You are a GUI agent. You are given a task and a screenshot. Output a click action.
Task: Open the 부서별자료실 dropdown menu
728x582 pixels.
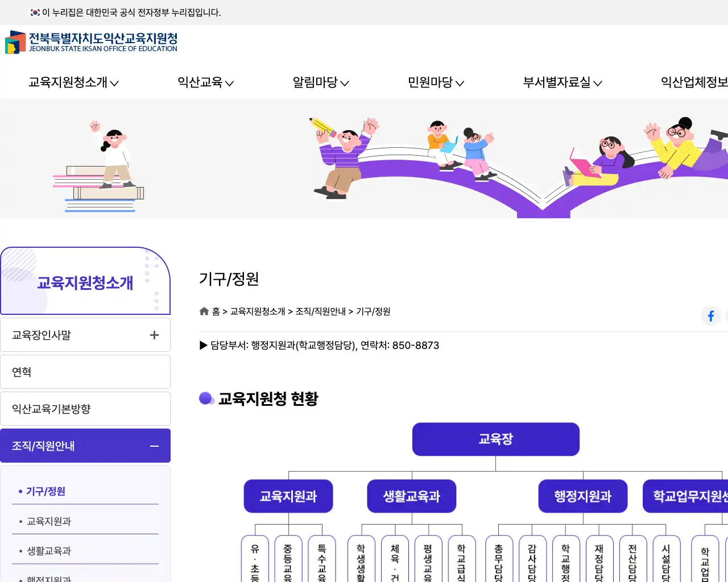562,82
